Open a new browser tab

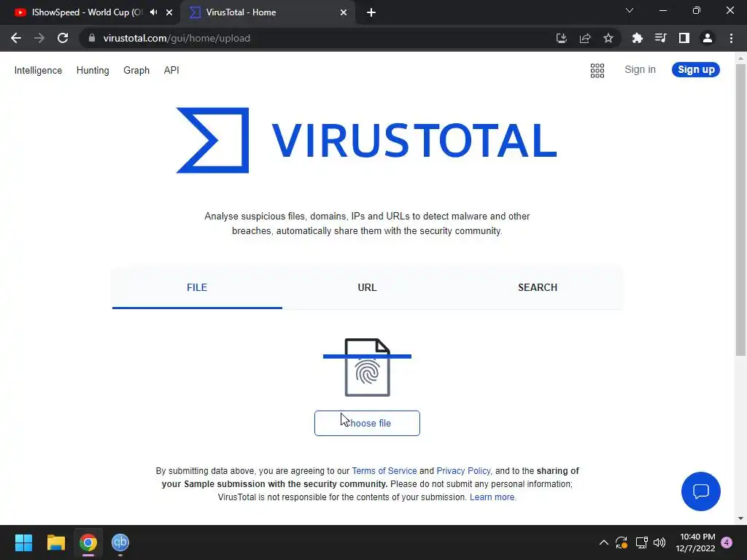(x=371, y=12)
